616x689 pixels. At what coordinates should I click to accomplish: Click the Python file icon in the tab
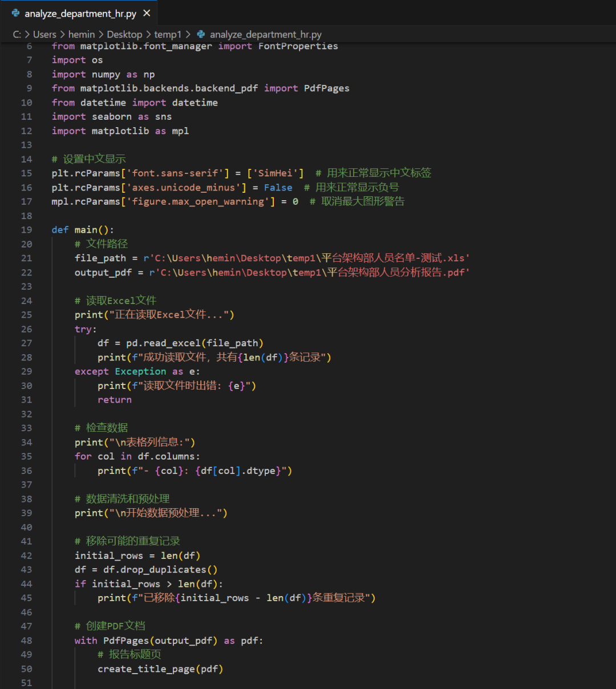pyautogui.click(x=15, y=13)
